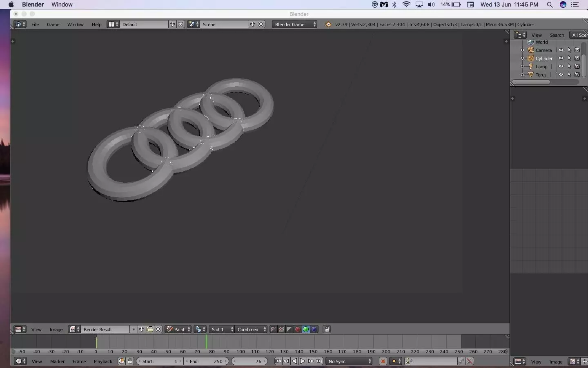Click the red channel display icon
The width and height of the screenshot is (588, 368).
tap(298, 329)
